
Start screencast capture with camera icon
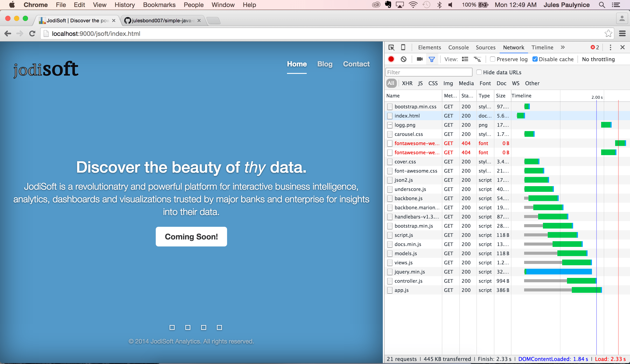click(419, 59)
